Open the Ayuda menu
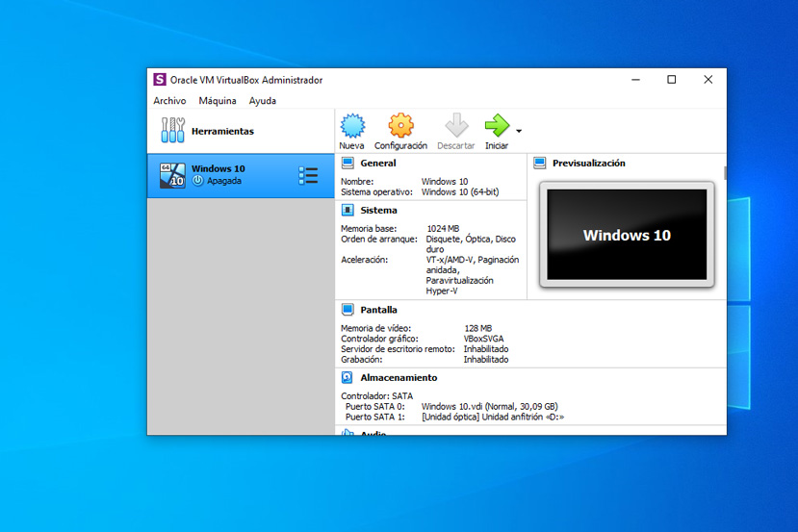The image size is (798, 532). click(x=262, y=101)
